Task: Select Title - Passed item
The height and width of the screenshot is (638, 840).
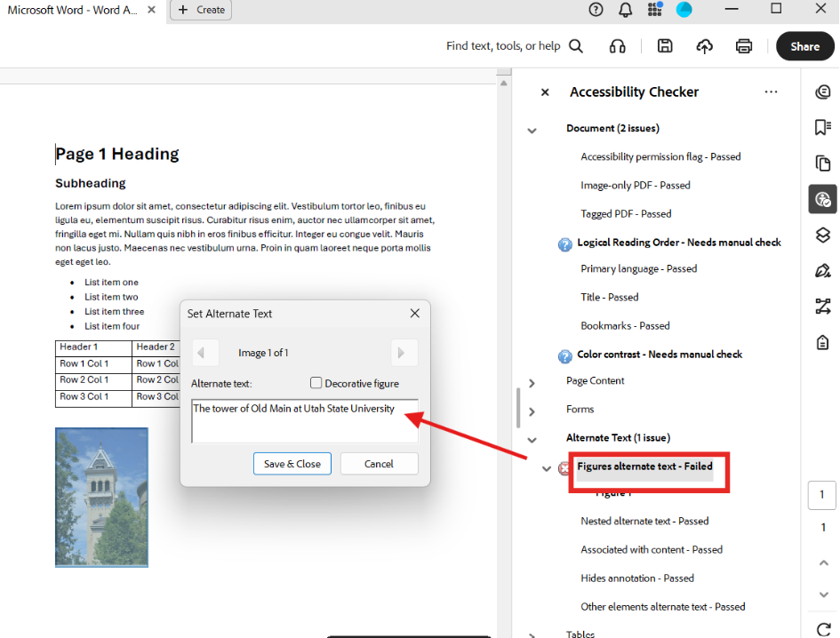Action: pyautogui.click(x=610, y=297)
